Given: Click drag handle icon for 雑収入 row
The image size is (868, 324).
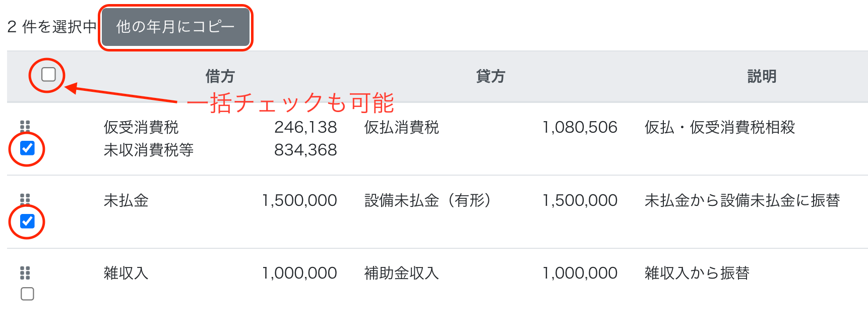Looking at the screenshot, I should (25, 273).
